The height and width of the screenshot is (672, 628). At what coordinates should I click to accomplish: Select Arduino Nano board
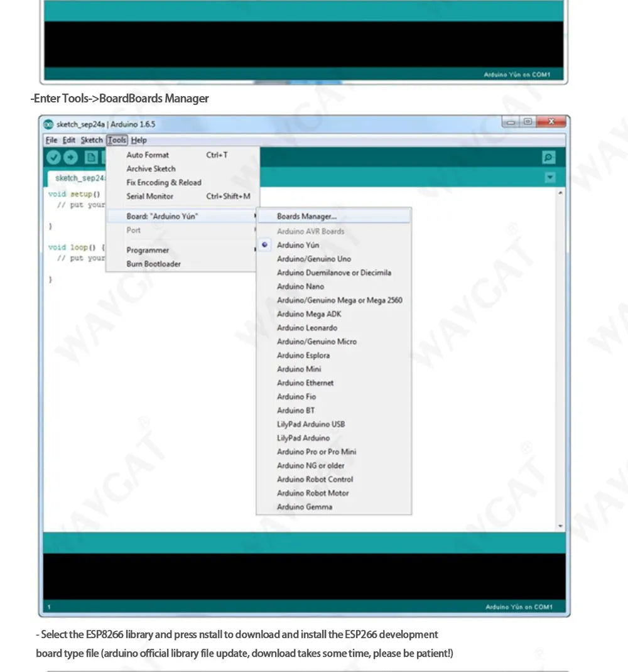[333, 286]
